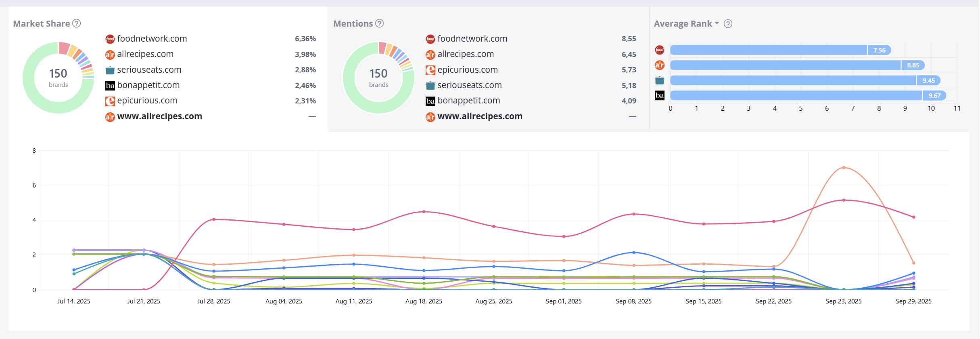Select bold www.allrecipes.com in Market Share list
The height and width of the screenshot is (339, 980).
[159, 116]
